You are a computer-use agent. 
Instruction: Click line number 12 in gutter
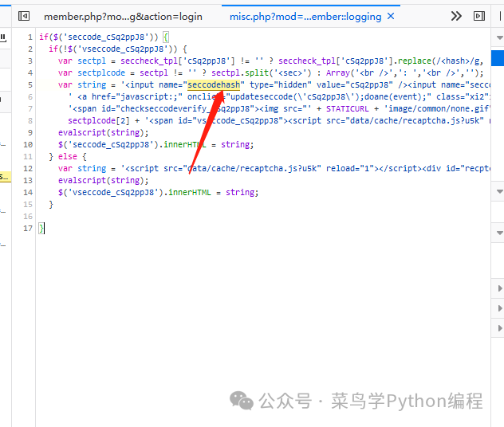28,169
